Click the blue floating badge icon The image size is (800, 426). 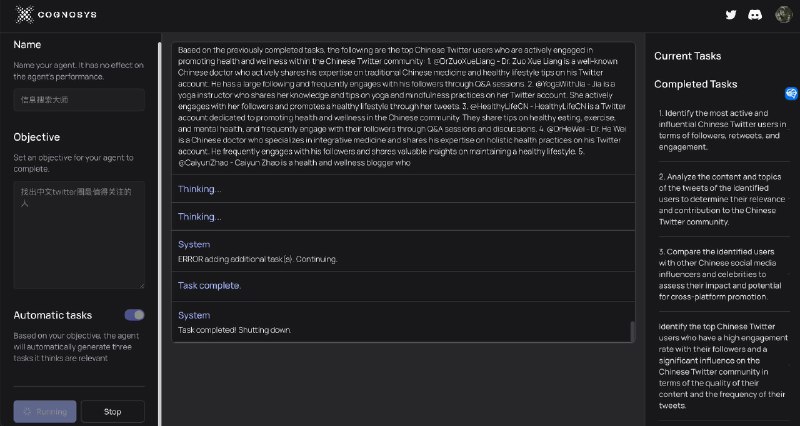(791, 93)
